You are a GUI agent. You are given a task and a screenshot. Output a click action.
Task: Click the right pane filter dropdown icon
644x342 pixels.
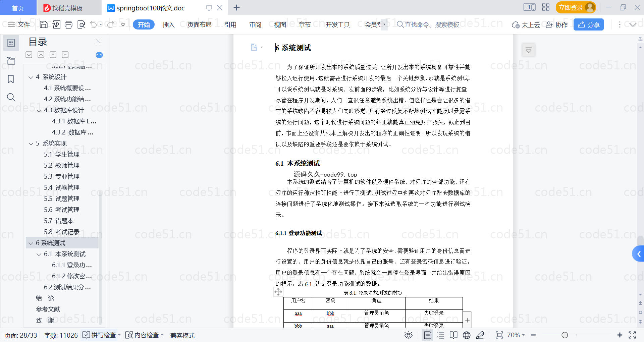pyautogui.click(x=529, y=50)
